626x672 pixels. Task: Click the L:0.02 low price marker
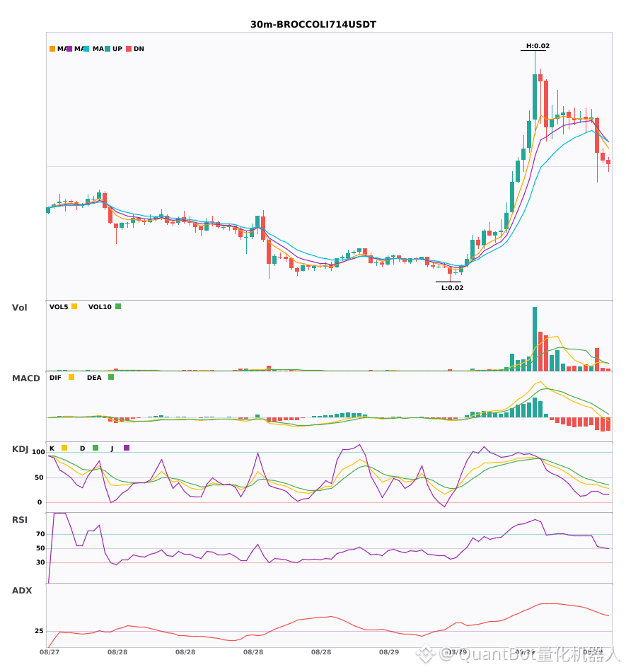click(453, 288)
